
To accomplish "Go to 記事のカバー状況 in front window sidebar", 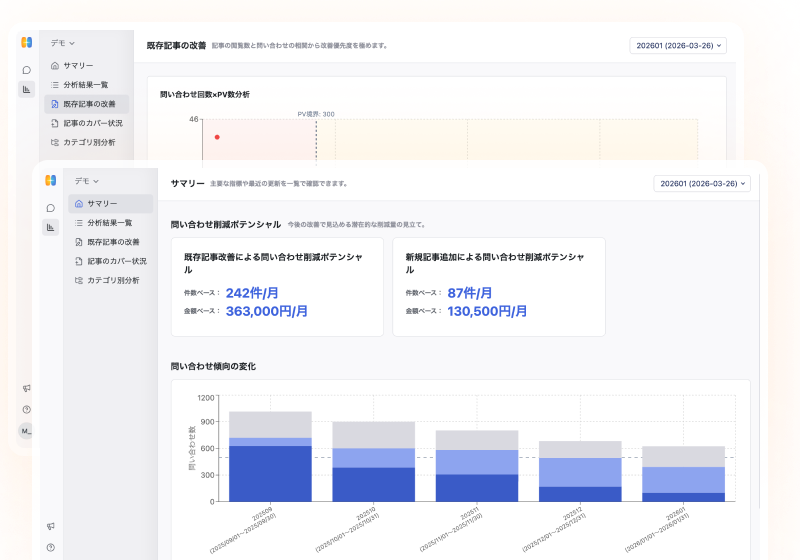I will (x=111, y=261).
